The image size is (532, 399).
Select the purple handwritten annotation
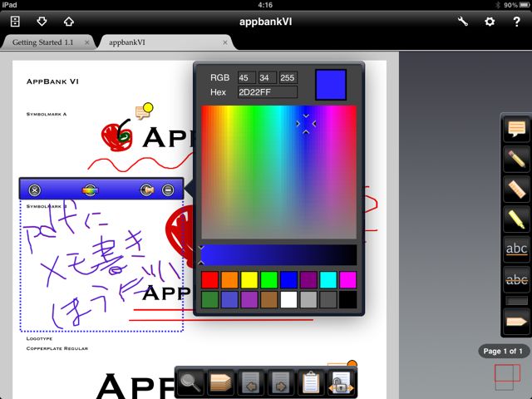pos(101,266)
